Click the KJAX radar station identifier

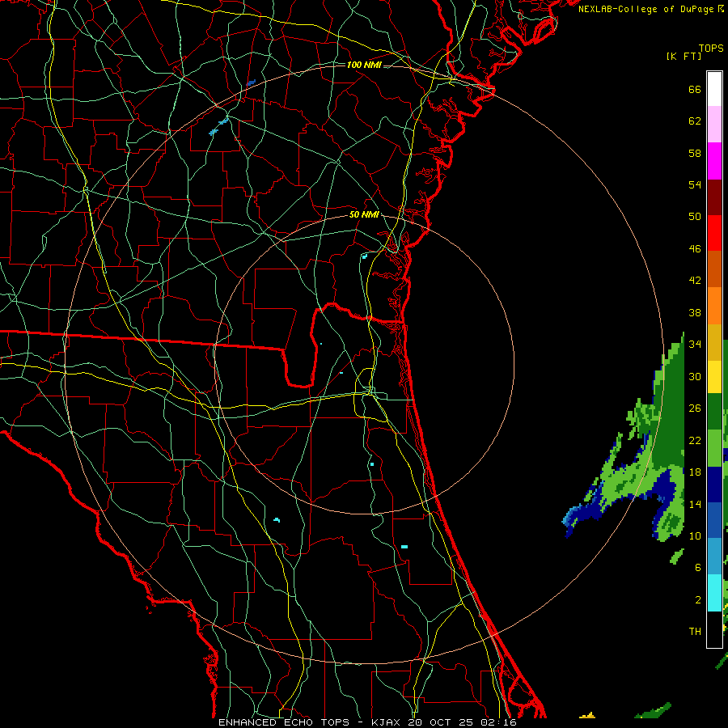click(x=387, y=722)
